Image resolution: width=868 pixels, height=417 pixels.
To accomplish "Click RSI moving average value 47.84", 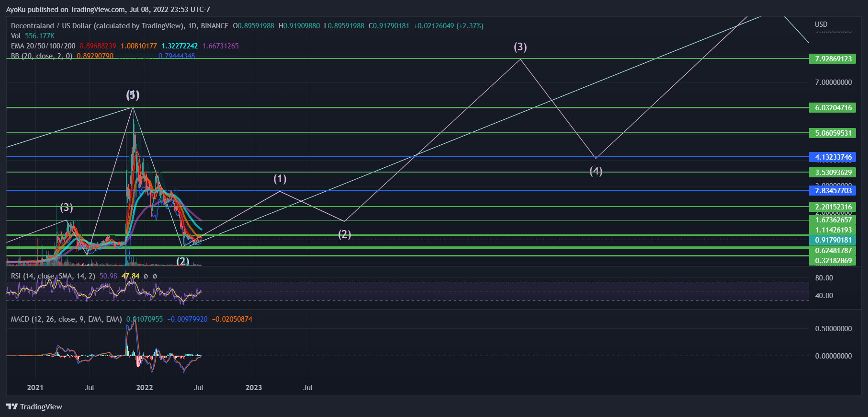I will pyautogui.click(x=130, y=276).
